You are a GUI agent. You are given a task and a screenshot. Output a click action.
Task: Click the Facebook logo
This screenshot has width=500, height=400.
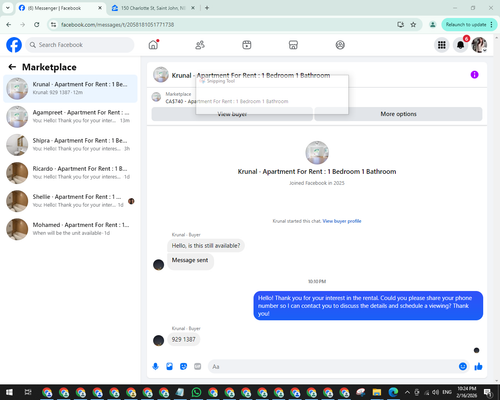[14, 45]
